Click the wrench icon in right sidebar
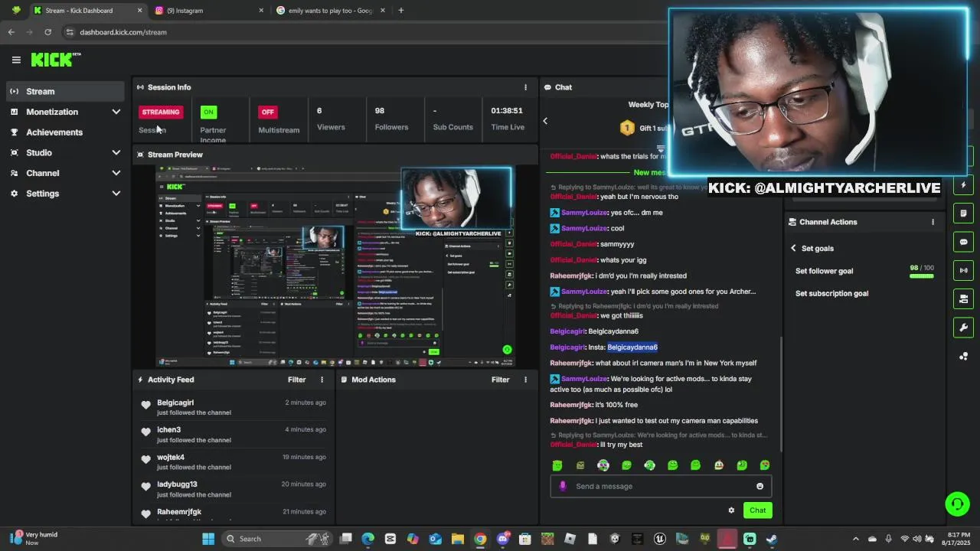This screenshot has height=551, width=980. [x=964, y=328]
